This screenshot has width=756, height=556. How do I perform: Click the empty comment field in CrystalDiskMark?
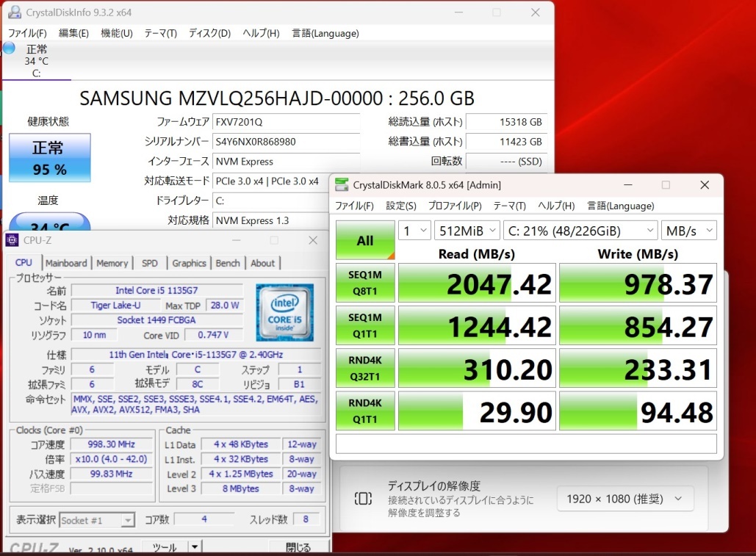click(x=526, y=444)
